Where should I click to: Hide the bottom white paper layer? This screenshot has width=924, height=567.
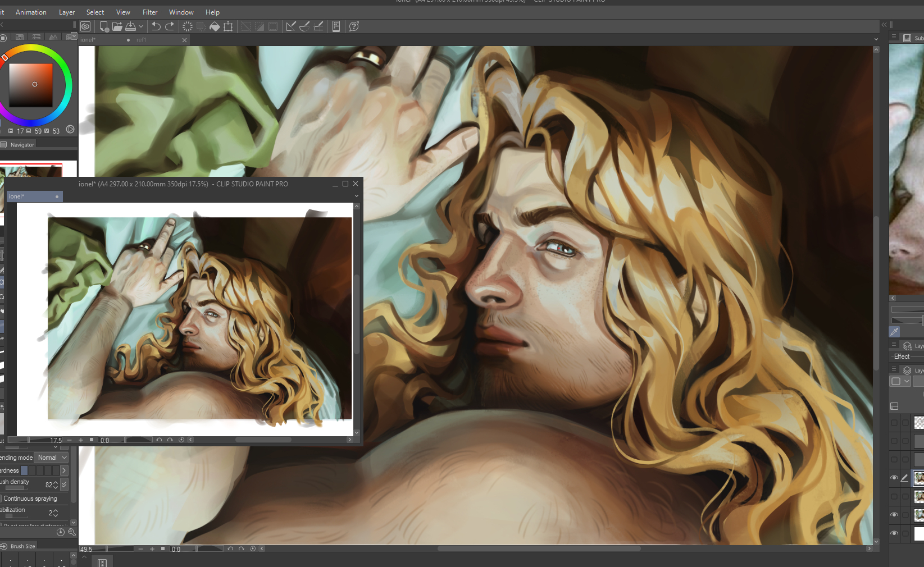tap(894, 533)
